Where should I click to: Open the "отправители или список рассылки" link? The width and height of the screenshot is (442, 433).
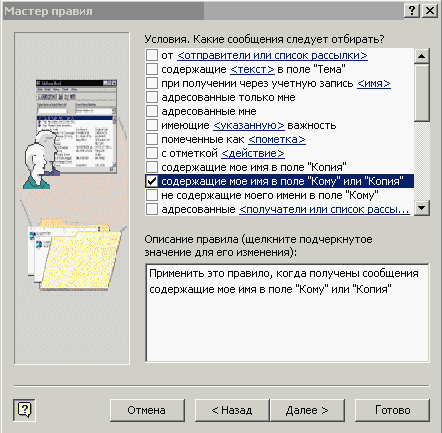click(272, 55)
